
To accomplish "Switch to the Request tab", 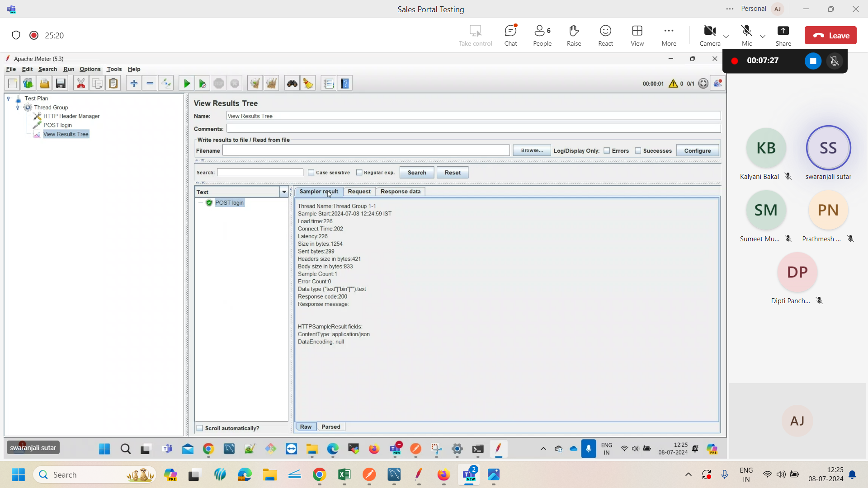I will pyautogui.click(x=359, y=192).
